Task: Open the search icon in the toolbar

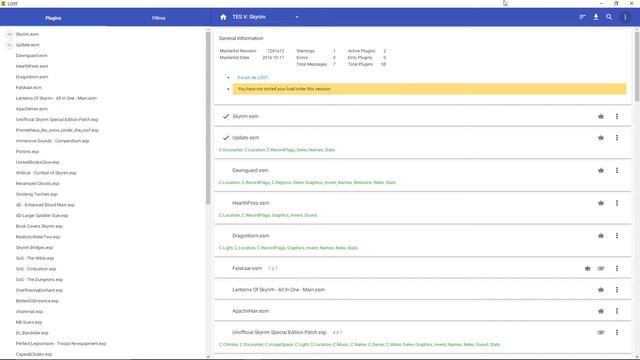Action: (x=609, y=17)
